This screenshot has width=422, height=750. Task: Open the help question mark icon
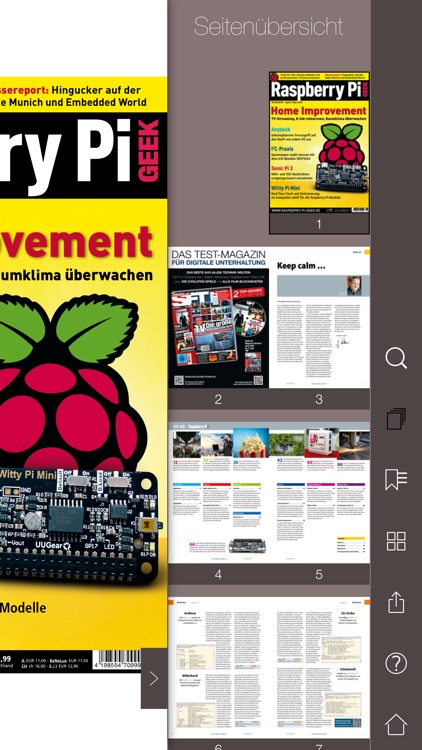coord(396,663)
